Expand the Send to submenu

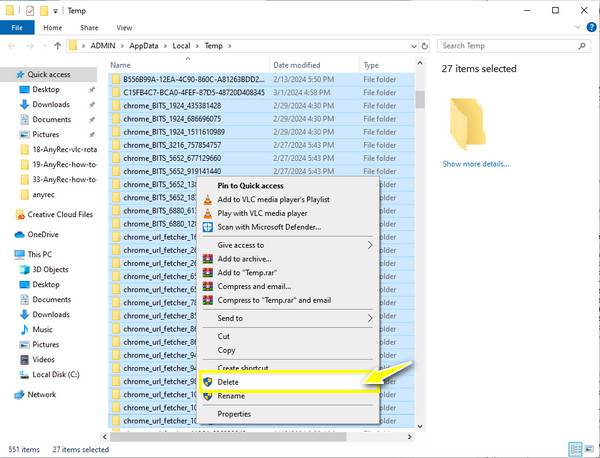[370, 318]
